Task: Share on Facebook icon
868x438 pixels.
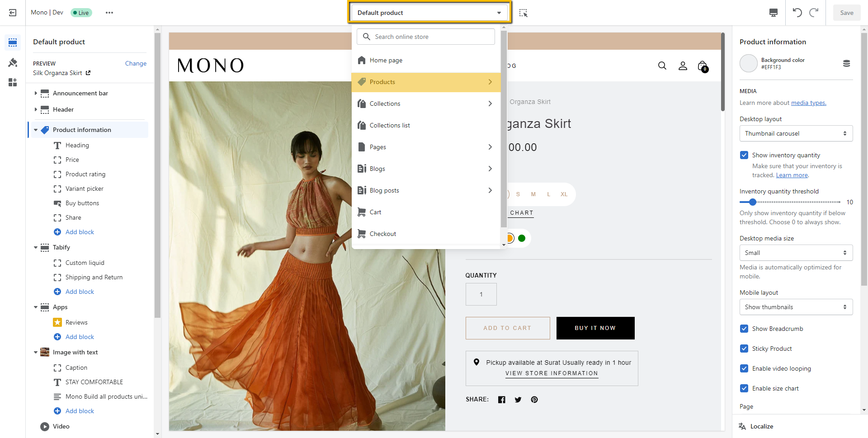Action: [x=502, y=400]
